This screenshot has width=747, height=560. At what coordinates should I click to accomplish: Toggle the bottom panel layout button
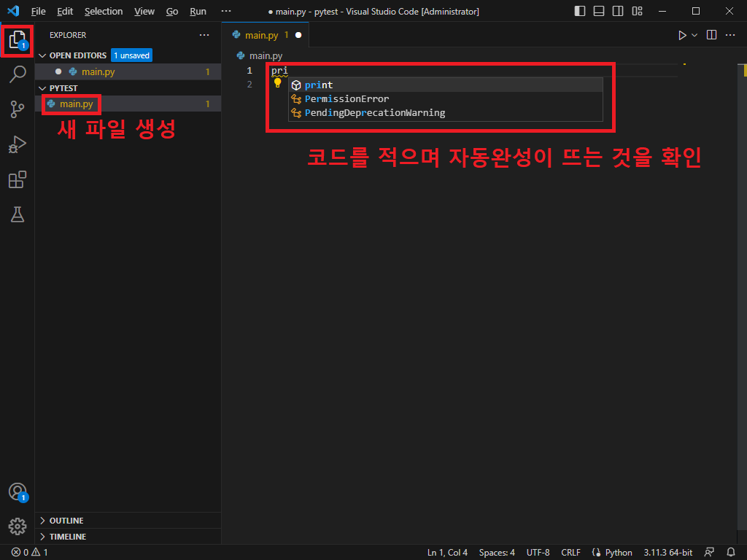599,12
